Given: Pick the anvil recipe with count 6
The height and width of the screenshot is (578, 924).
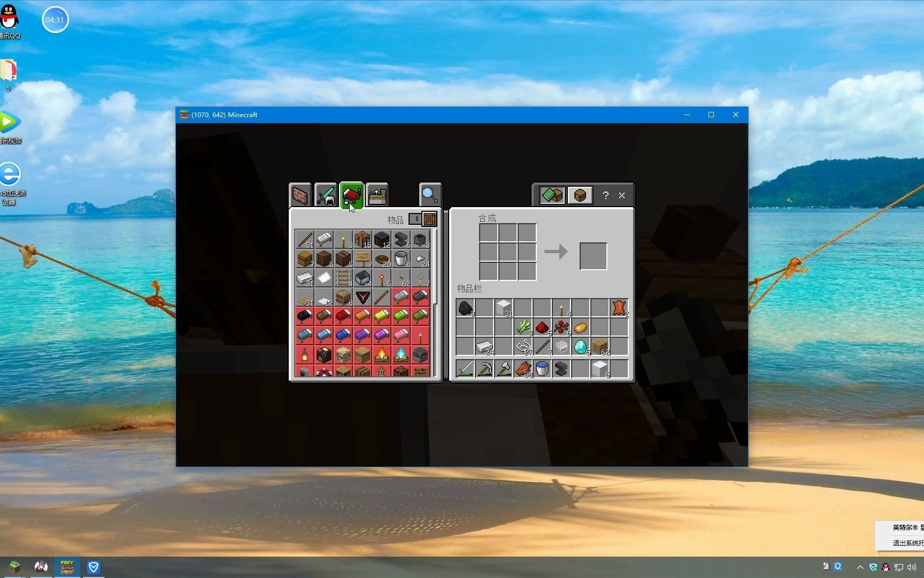Looking at the screenshot, I should pos(401,240).
